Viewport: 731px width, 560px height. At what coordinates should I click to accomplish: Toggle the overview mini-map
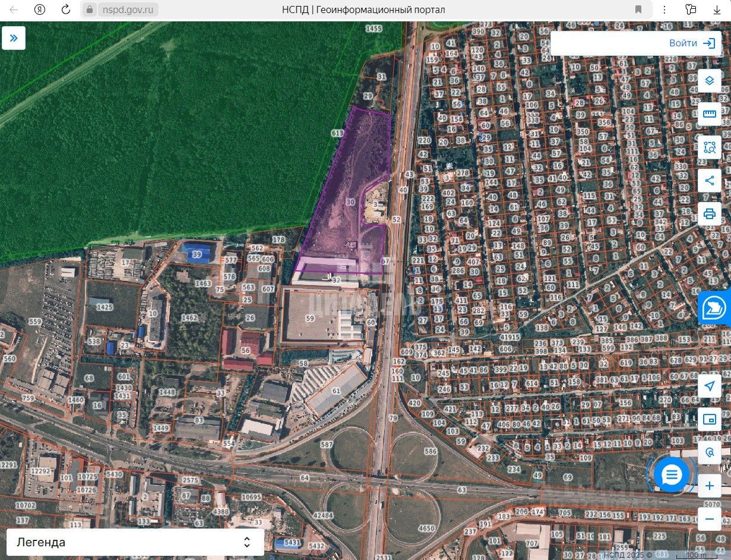pos(709,419)
